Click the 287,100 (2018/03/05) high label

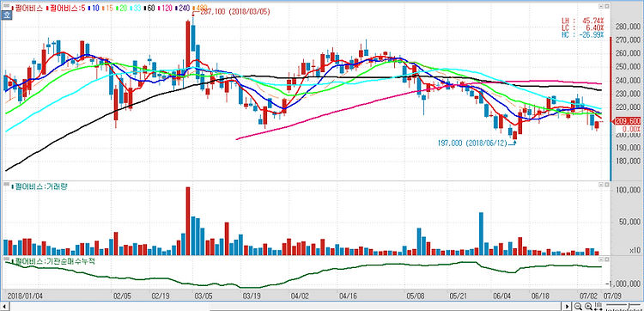(x=234, y=12)
